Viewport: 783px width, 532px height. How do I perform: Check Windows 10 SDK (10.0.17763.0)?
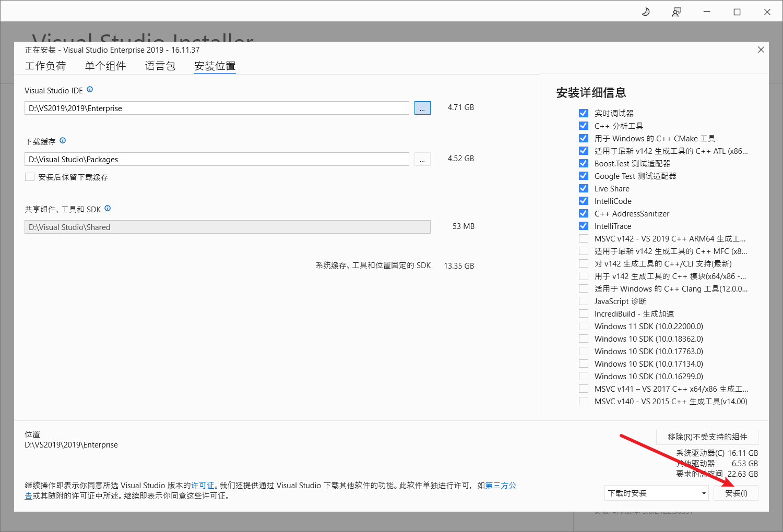pos(584,351)
